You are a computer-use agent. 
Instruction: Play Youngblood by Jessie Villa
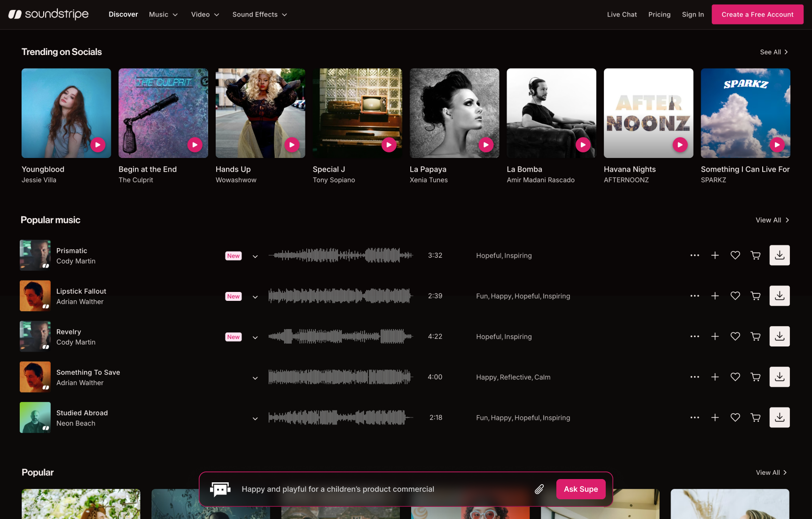(x=98, y=145)
